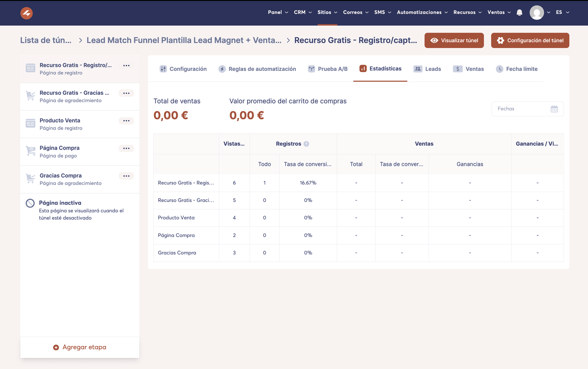Click the Vistas... column header
588x369 pixels.
click(x=234, y=144)
